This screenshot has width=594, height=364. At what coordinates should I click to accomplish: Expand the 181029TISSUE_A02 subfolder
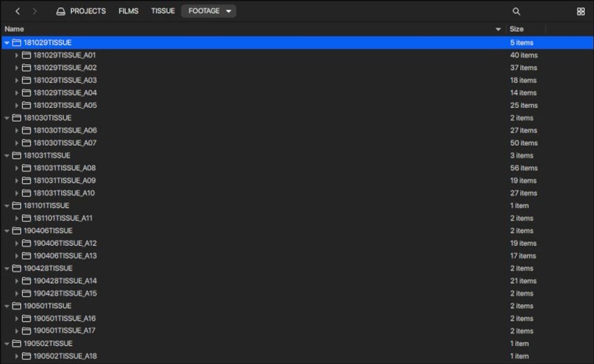(17, 68)
